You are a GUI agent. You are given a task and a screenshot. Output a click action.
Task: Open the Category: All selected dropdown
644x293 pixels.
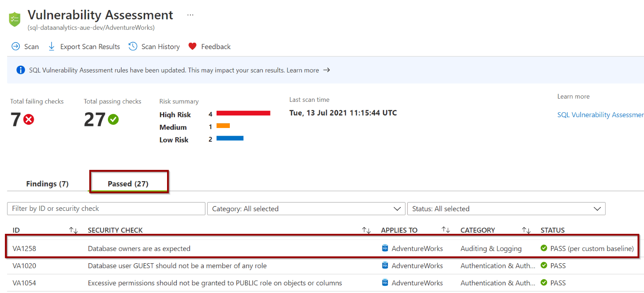pos(306,208)
